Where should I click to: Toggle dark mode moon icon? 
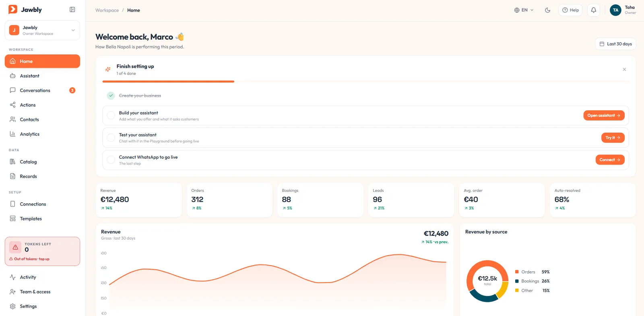pyautogui.click(x=547, y=10)
